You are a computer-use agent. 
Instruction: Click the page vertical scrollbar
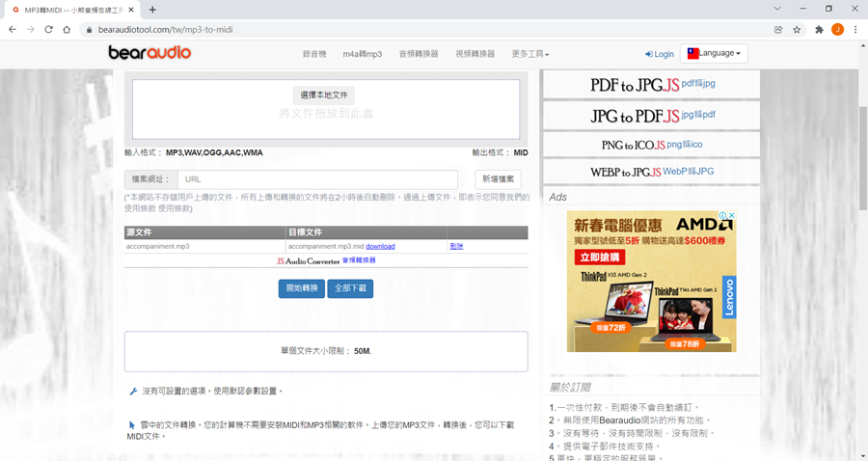click(x=862, y=158)
